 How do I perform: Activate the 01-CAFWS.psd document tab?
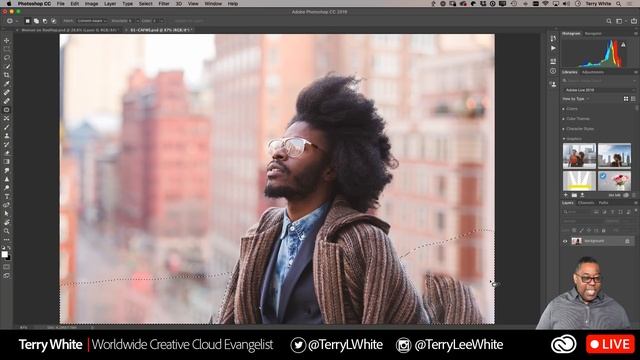pyautogui.click(x=160, y=30)
